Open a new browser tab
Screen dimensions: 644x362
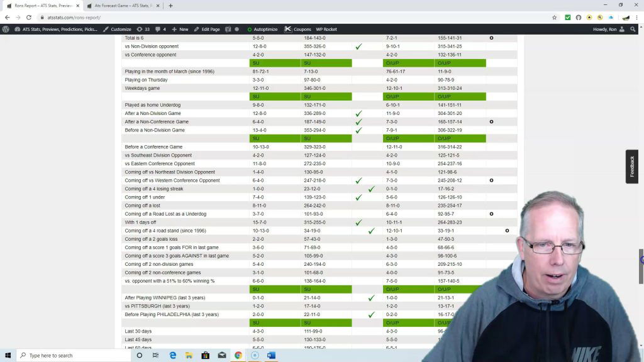click(170, 6)
